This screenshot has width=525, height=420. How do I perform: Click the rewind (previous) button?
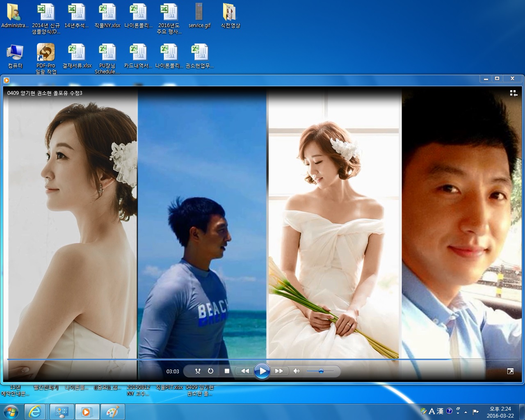coord(245,371)
